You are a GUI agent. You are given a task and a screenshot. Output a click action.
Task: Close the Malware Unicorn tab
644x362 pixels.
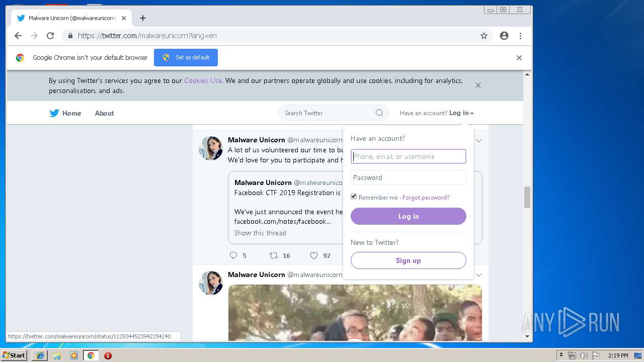(124, 18)
